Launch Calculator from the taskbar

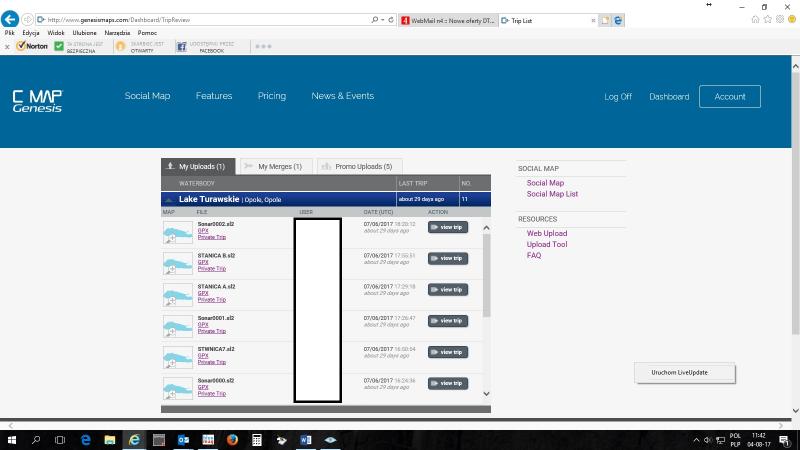[256, 440]
